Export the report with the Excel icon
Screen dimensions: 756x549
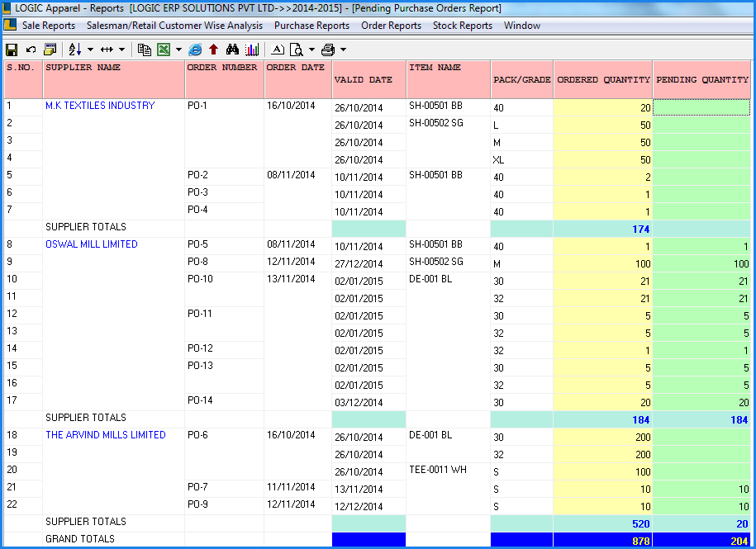coord(164,50)
